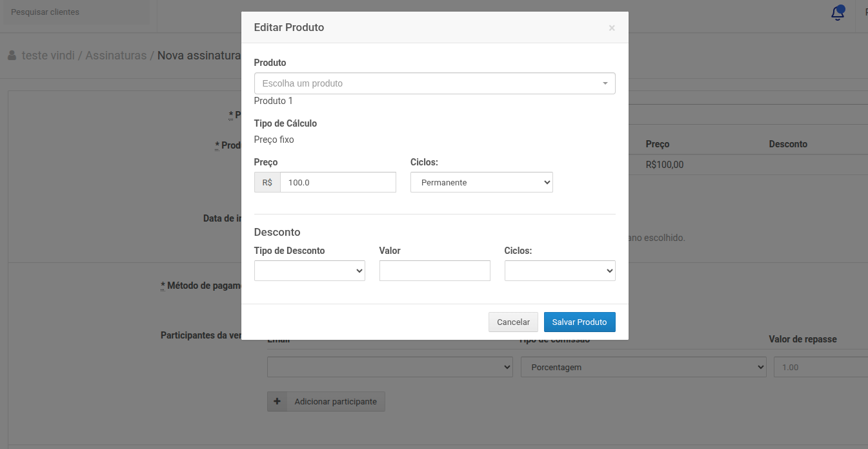This screenshot has width=868, height=449.
Task: Click the plus icon on Adicionar participante
Action: pyautogui.click(x=277, y=401)
